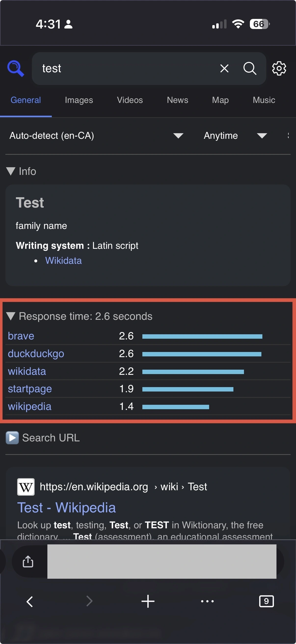Go back with browser back arrow

tap(30, 601)
